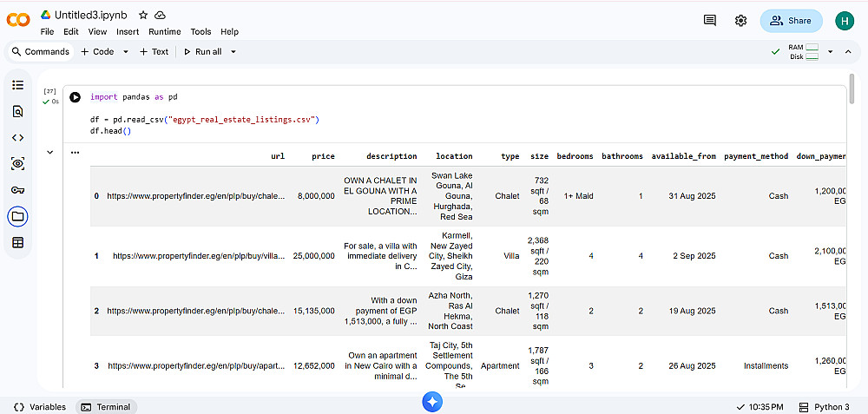Viewport: 868px width, 414px height.
Task: Click the Share button
Action: pyautogui.click(x=791, y=21)
